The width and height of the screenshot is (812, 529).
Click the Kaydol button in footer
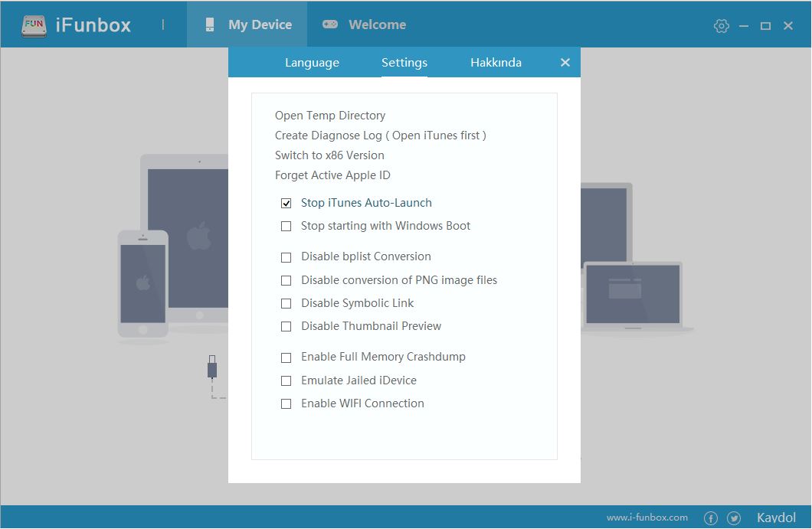776,518
